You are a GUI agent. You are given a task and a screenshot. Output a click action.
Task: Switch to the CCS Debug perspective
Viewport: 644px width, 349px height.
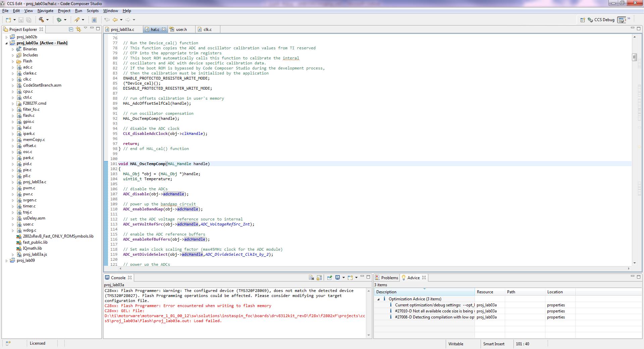pyautogui.click(x=601, y=20)
